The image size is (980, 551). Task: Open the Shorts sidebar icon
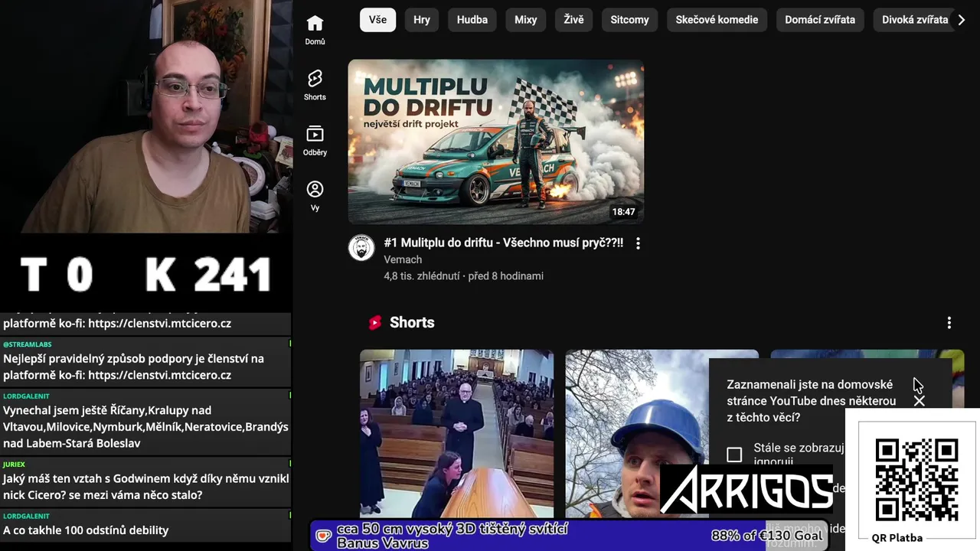coord(315,85)
